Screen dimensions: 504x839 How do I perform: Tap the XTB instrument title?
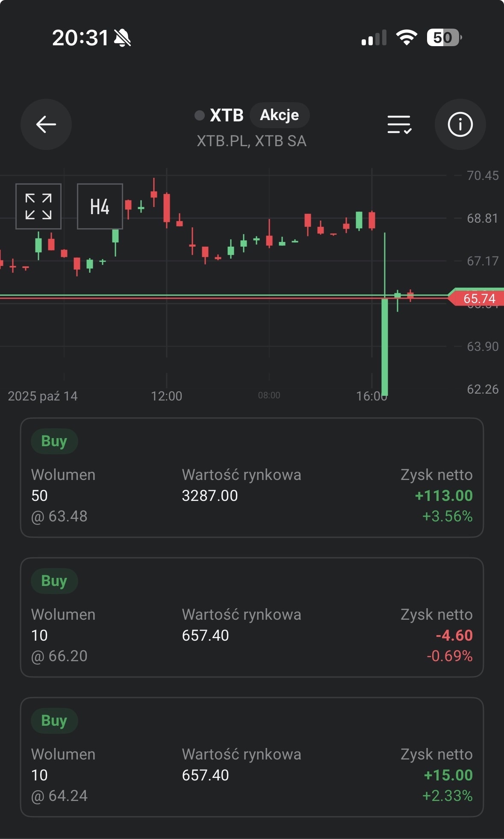click(x=226, y=115)
